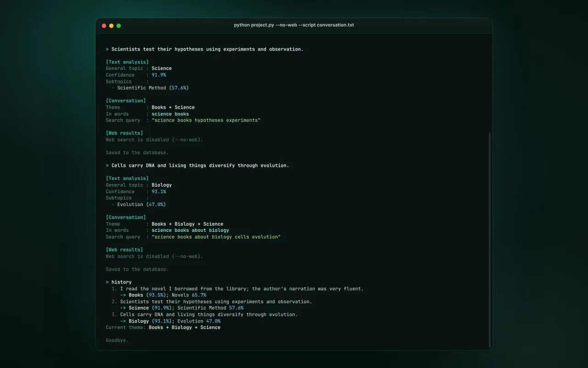Click the Theme value 'Books + Science'
Image resolution: width=588 pixels, height=368 pixels.
[173, 107]
